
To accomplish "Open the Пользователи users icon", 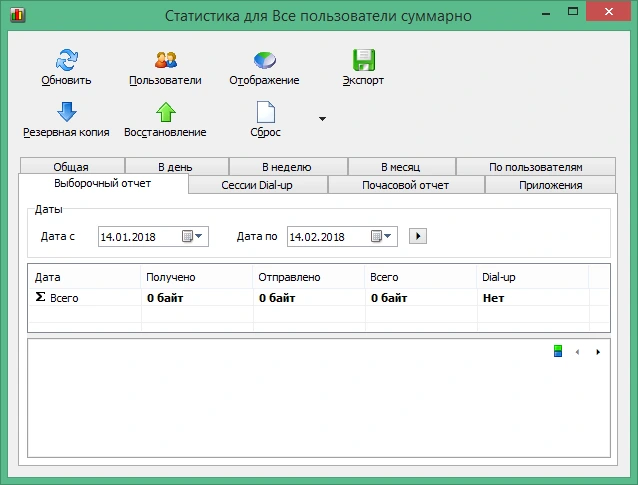I will tap(166, 60).
